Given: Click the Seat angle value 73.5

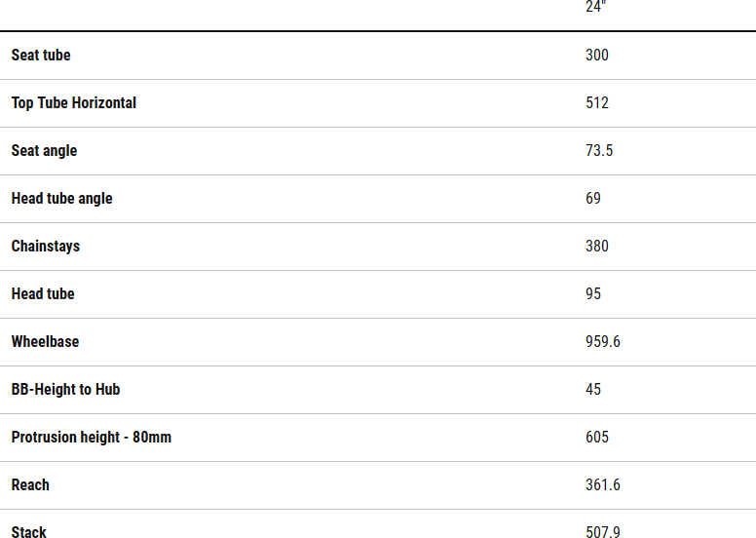Looking at the screenshot, I should click(599, 151).
